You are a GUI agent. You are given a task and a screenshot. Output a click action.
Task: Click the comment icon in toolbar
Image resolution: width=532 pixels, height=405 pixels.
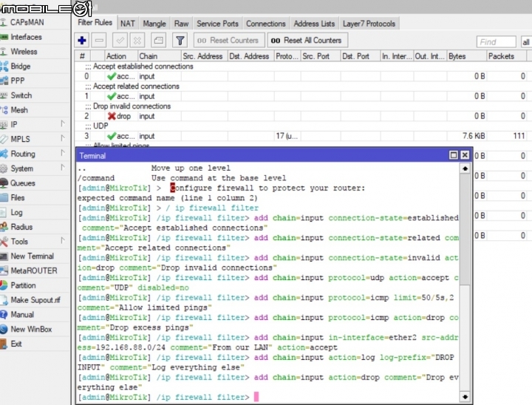158,41
